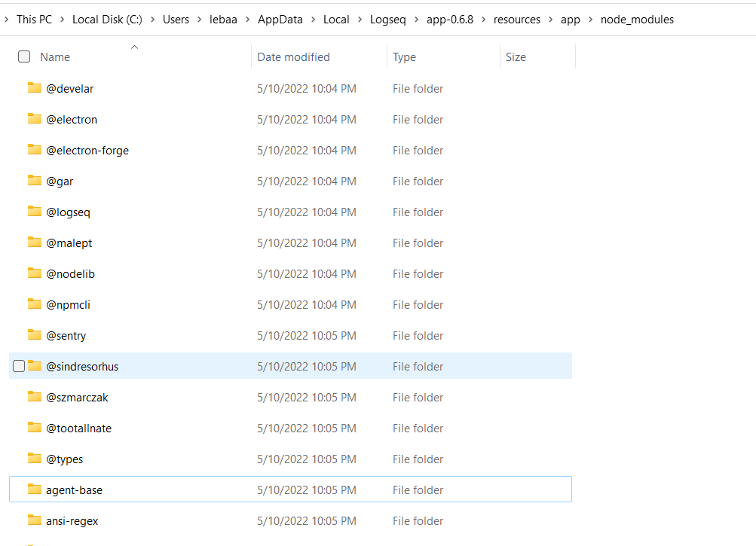
Task: Check the checkbox on the @sindresorhus row
Action: coord(18,365)
